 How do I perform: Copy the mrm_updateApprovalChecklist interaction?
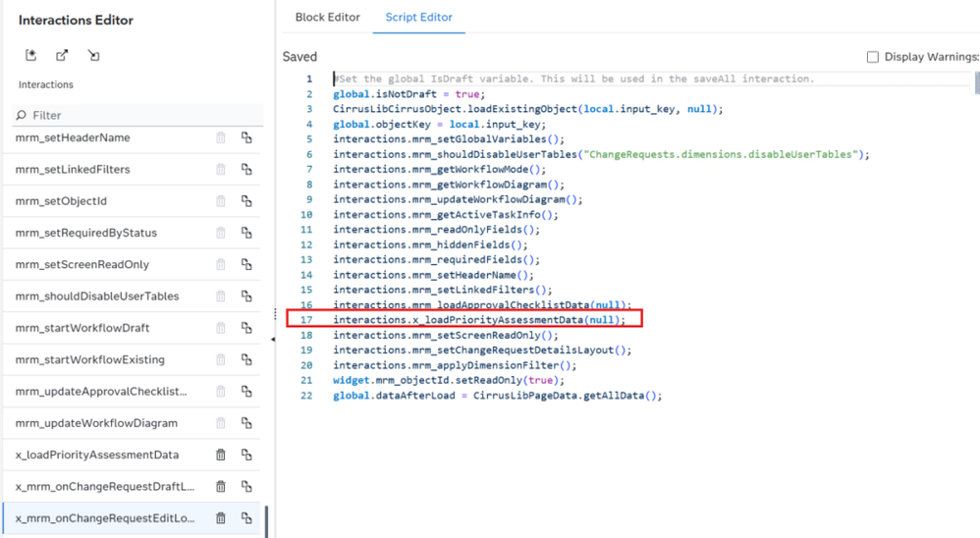[x=246, y=392]
